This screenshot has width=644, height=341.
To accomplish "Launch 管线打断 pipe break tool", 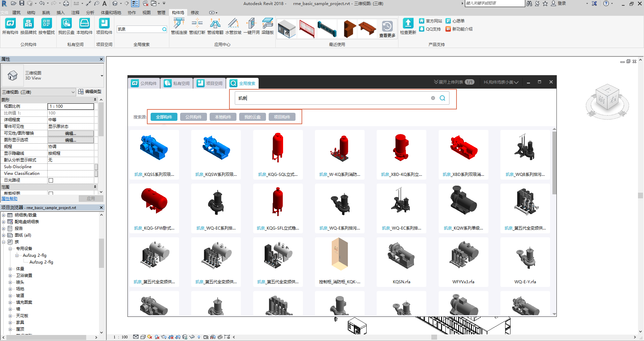I will pyautogui.click(x=197, y=26).
